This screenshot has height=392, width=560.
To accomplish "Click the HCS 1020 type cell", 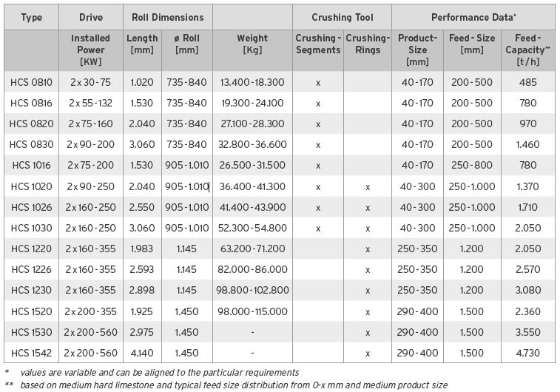I will pyautogui.click(x=32, y=186).
